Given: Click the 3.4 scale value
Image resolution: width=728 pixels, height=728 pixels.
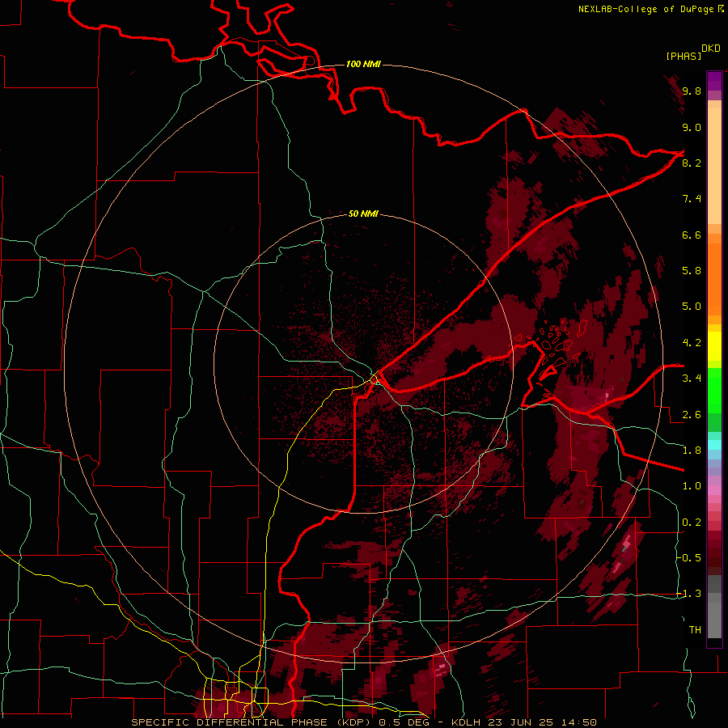Looking at the screenshot, I should 692,379.
